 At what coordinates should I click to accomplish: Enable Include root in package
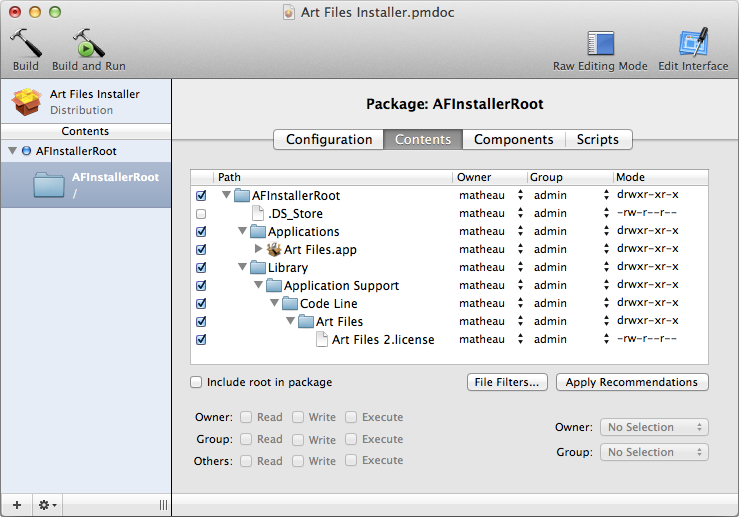pos(196,382)
